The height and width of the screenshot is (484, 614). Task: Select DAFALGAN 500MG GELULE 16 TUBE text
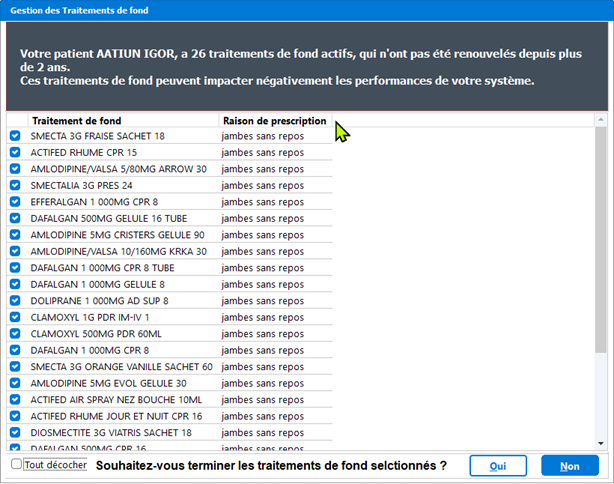108,218
